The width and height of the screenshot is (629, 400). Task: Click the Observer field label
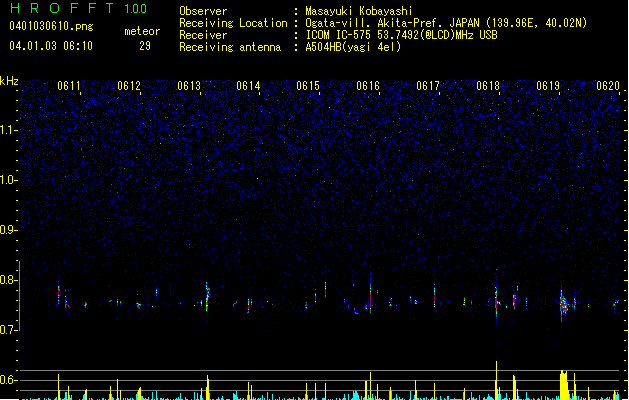203,11
